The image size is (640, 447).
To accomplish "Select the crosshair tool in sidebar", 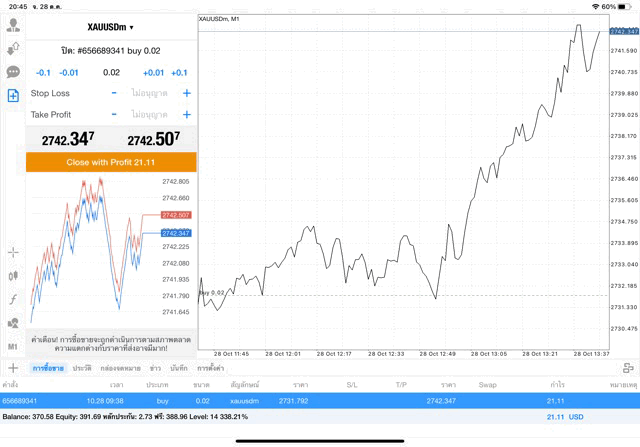I will 13,252.
